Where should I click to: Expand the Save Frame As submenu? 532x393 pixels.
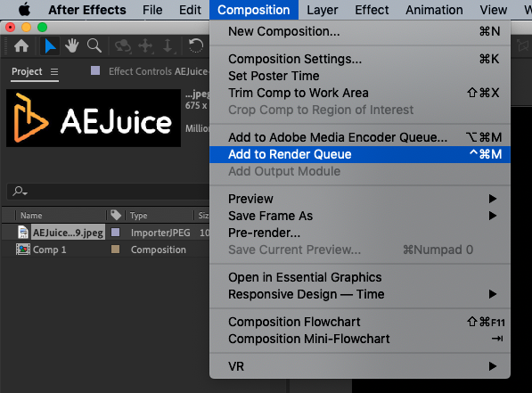(360, 216)
